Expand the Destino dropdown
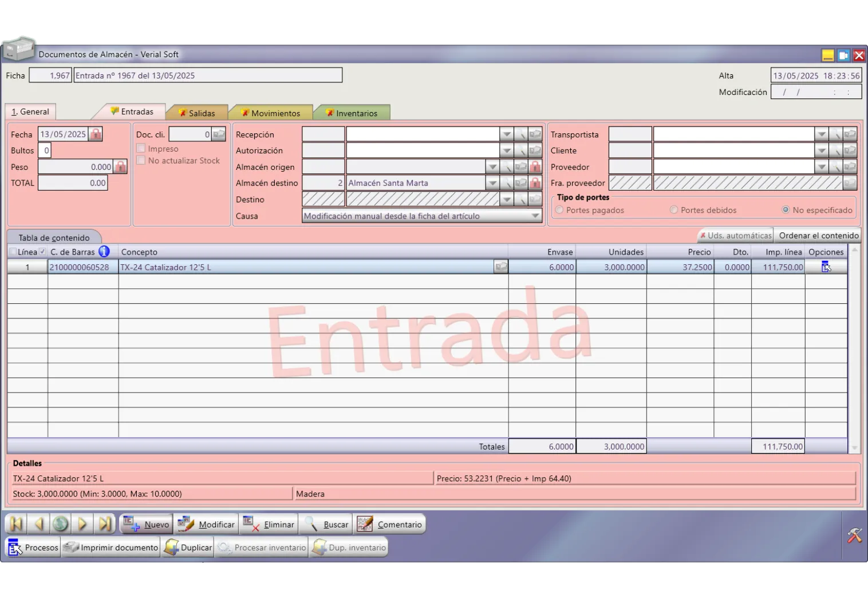This screenshot has width=868, height=595. (x=507, y=200)
